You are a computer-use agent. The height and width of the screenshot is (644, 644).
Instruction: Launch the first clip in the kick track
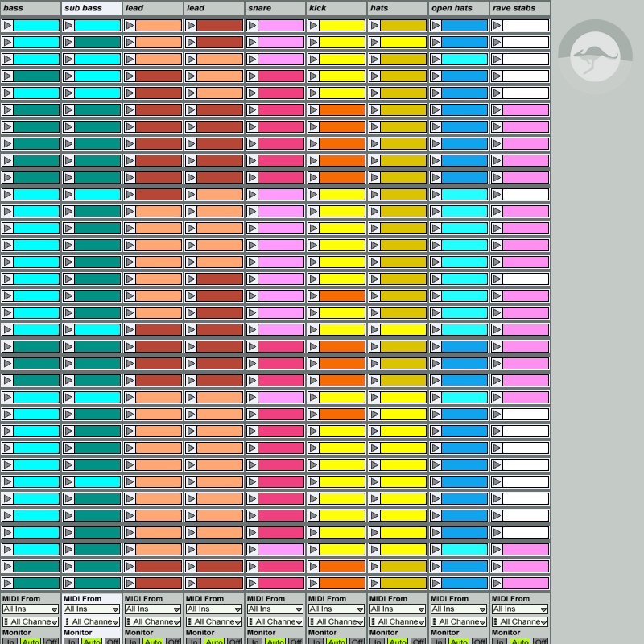point(313,25)
